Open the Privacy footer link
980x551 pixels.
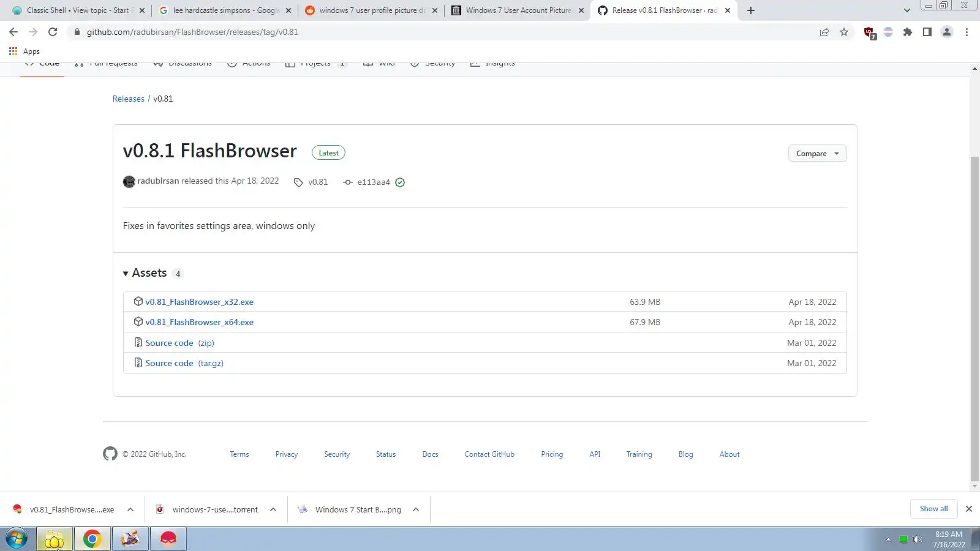coord(287,454)
